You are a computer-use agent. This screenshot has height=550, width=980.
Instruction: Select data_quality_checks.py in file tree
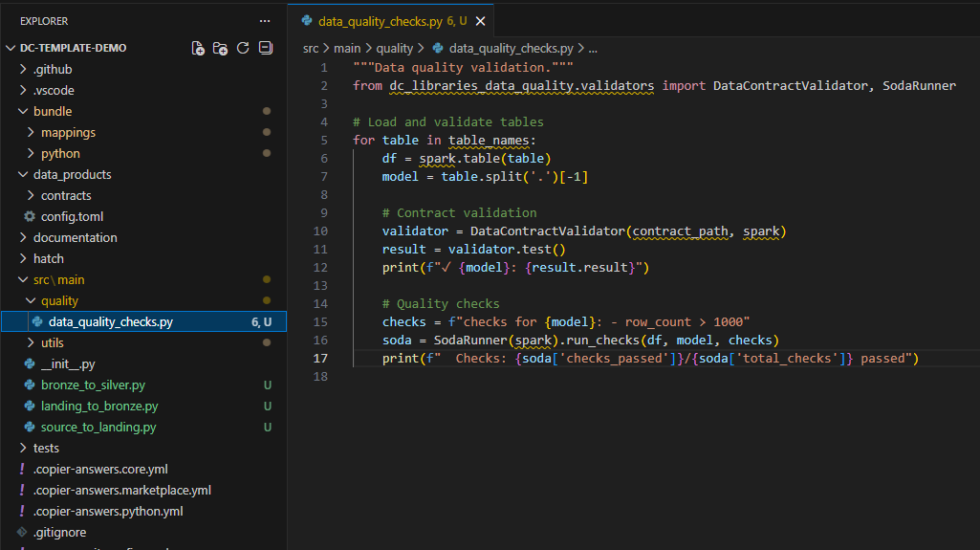click(x=143, y=322)
